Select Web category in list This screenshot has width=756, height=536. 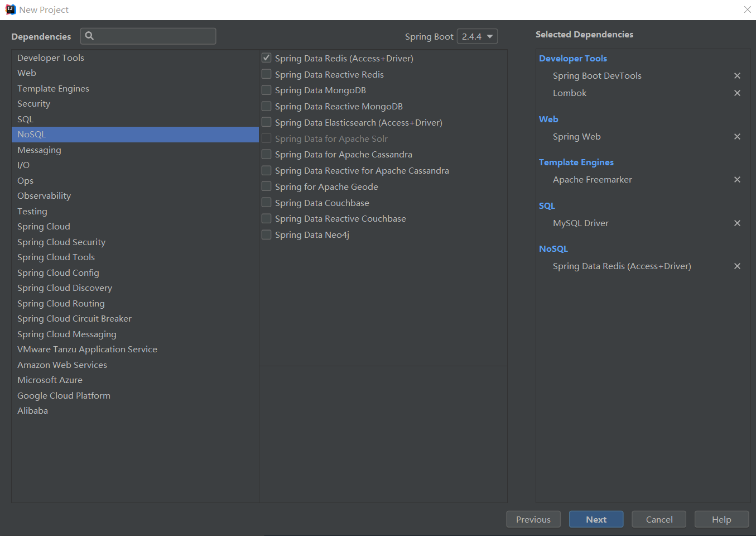click(x=135, y=73)
